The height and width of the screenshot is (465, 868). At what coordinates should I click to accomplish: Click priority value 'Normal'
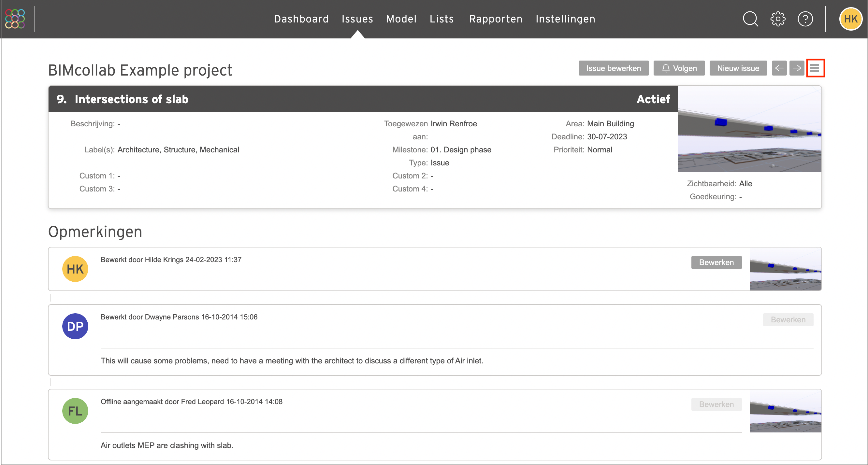tap(600, 150)
